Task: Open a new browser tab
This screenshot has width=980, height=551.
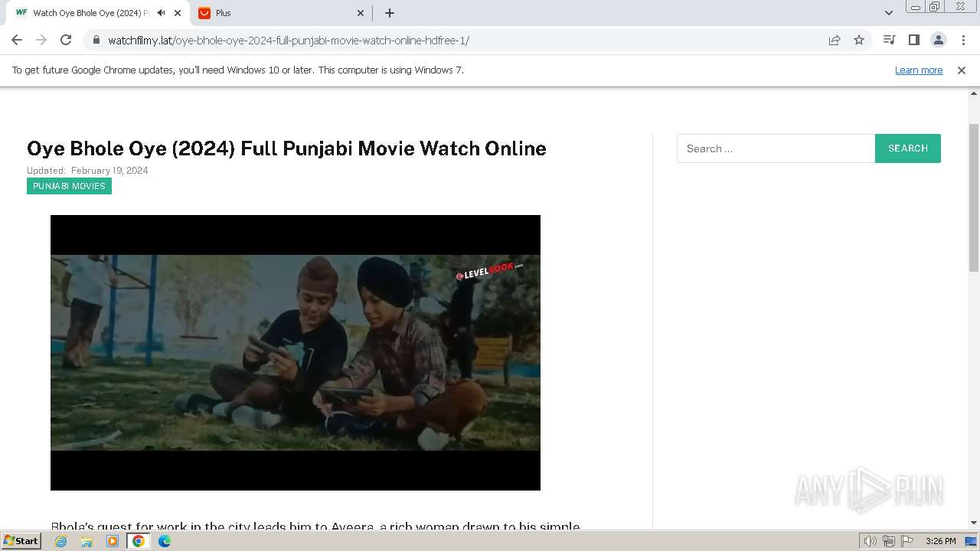Action: [389, 13]
